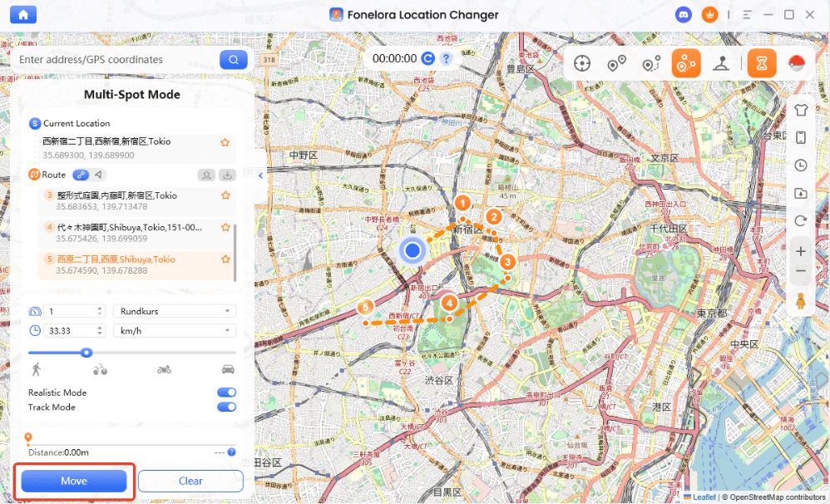The width and height of the screenshot is (830, 504).
Task: Click the blue current location dot
Action: click(413, 250)
